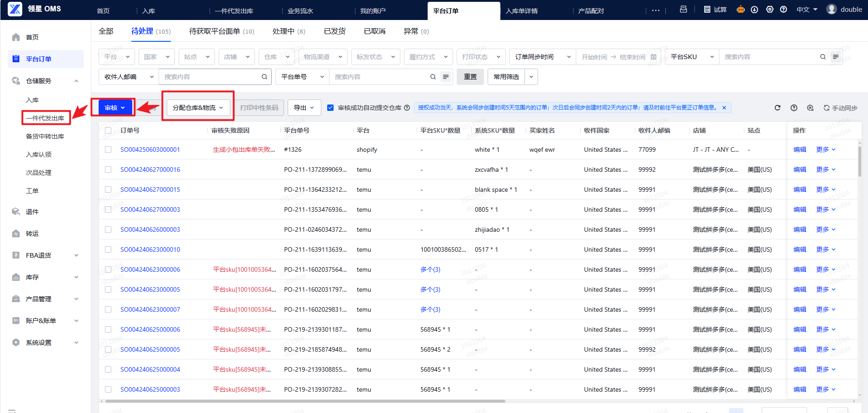Open order link SO004240627000016

coord(150,169)
